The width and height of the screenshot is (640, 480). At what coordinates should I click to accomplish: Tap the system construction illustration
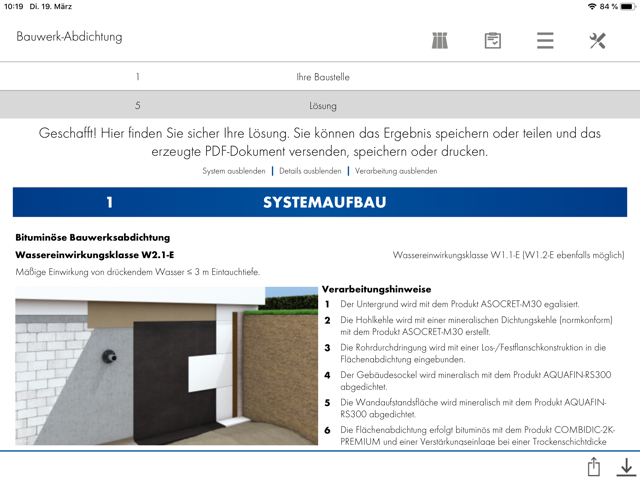pyautogui.click(x=167, y=366)
